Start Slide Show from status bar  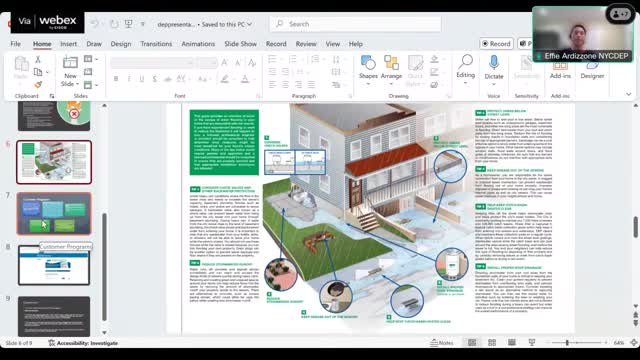point(532,343)
